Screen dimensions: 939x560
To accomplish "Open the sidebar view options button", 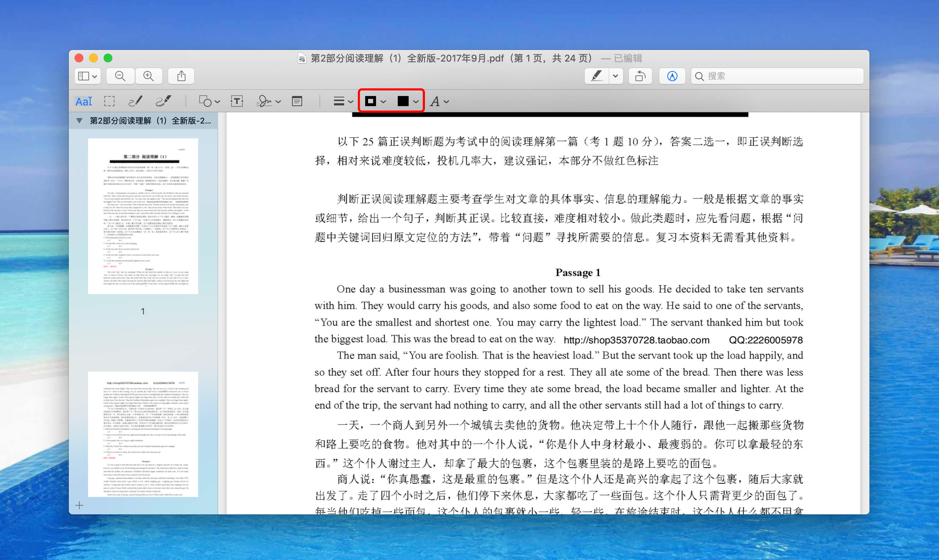I will tap(87, 76).
